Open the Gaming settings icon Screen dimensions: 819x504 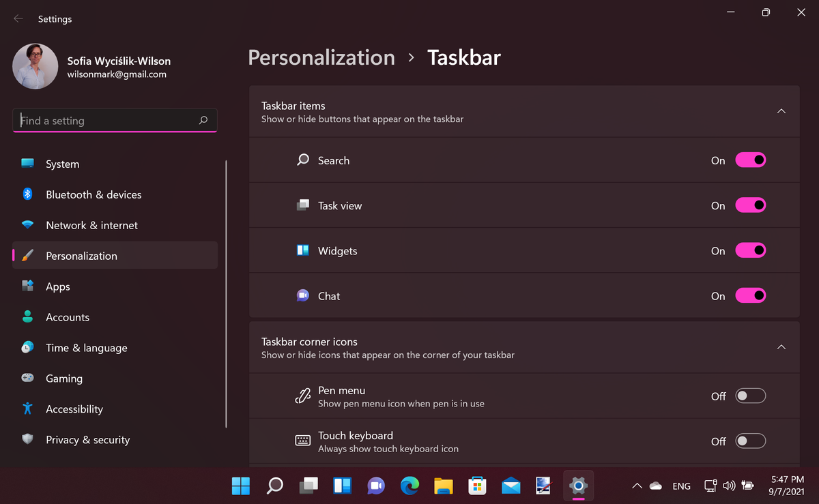click(27, 378)
